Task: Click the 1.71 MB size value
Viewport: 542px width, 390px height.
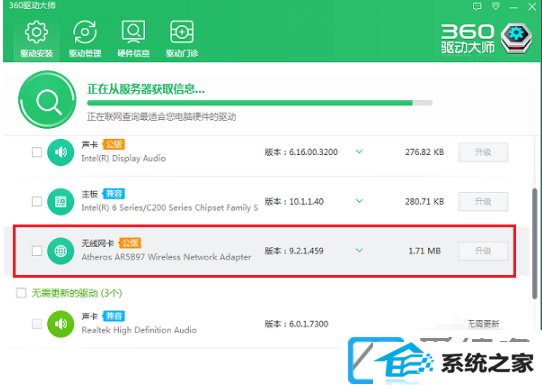Action: pyautogui.click(x=424, y=251)
